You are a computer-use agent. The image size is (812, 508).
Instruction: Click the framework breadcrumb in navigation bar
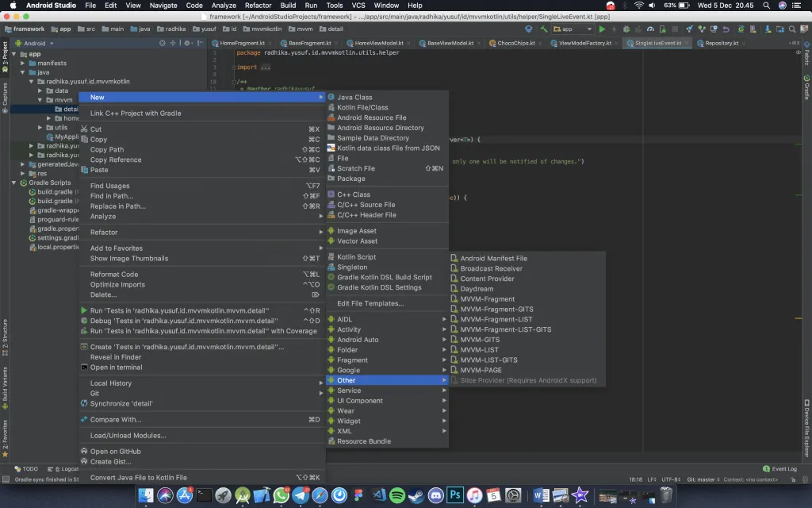point(25,29)
